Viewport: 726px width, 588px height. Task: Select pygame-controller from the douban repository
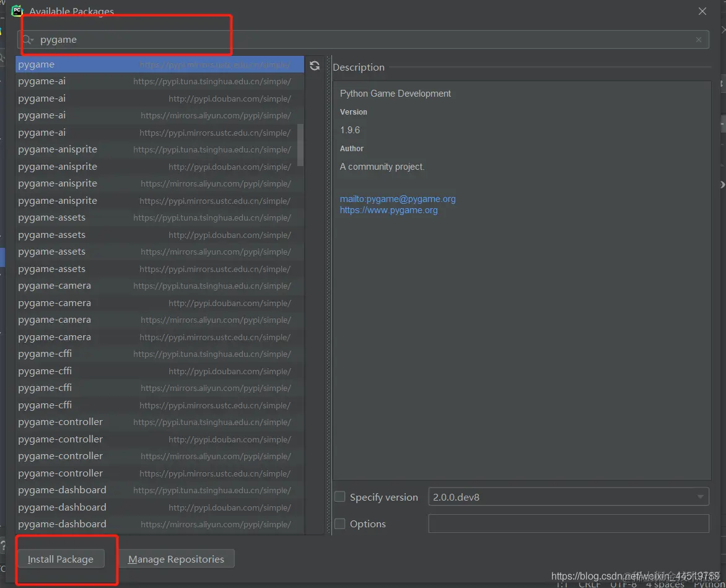pyautogui.click(x=160, y=439)
